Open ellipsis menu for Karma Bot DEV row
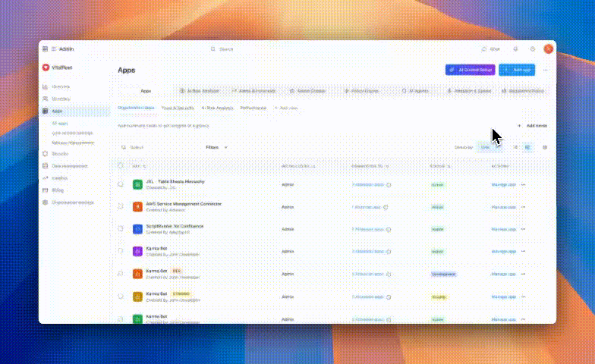This screenshot has width=595, height=364. pyautogui.click(x=524, y=274)
